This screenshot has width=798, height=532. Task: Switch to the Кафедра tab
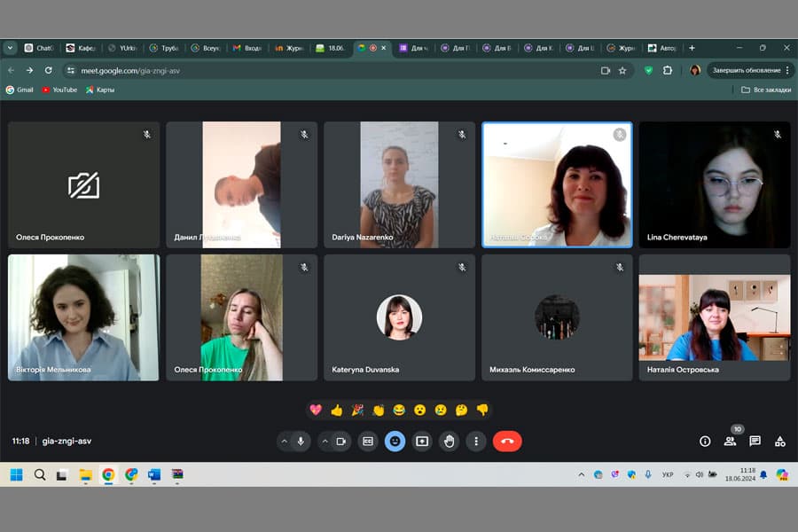coord(81,48)
